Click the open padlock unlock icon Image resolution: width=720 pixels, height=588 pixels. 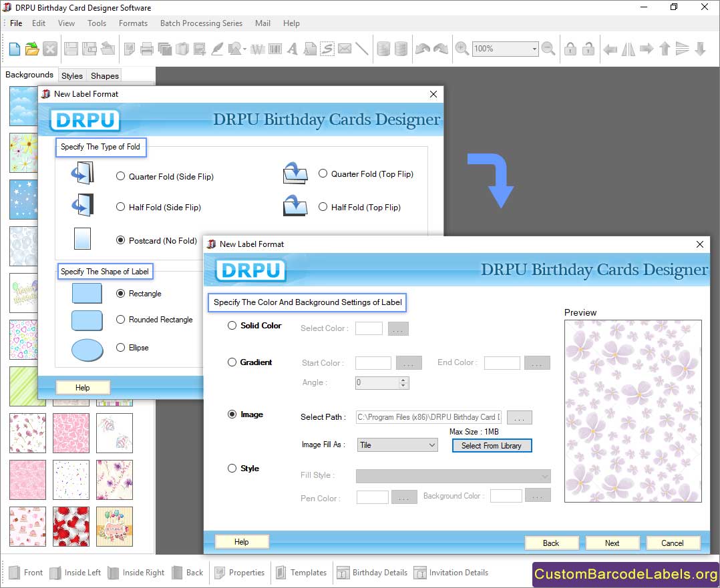coord(588,49)
